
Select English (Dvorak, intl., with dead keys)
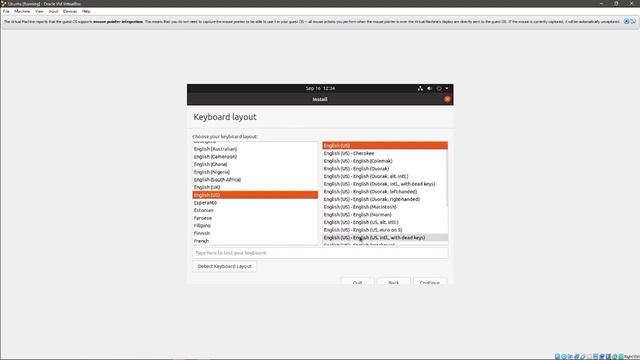click(384, 184)
